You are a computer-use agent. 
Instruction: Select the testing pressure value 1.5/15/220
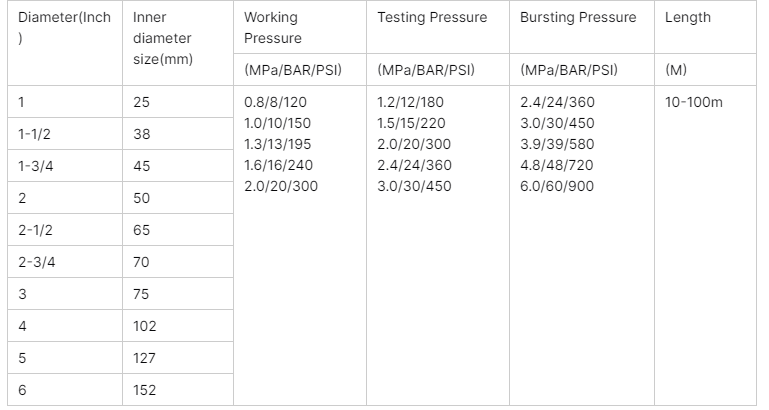[x=411, y=123]
